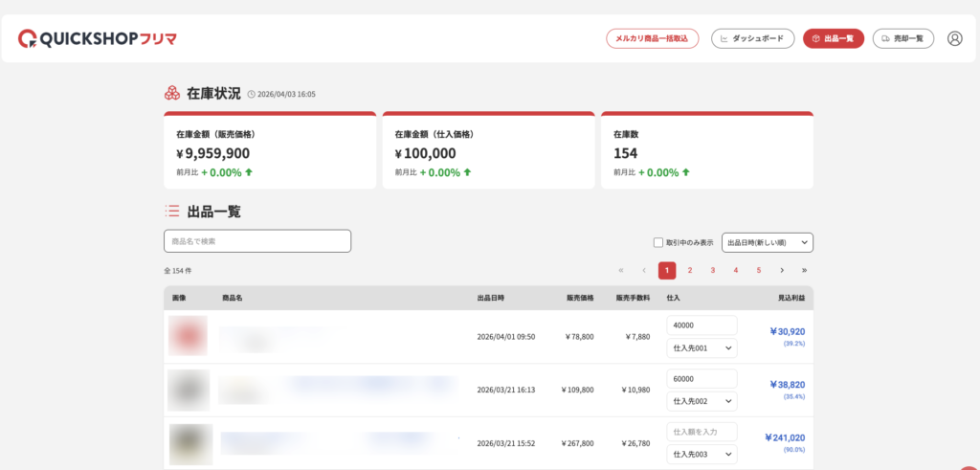The height and width of the screenshot is (470, 980).
Task: Click the previous page arrow
Action: pyautogui.click(x=644, y=271)
